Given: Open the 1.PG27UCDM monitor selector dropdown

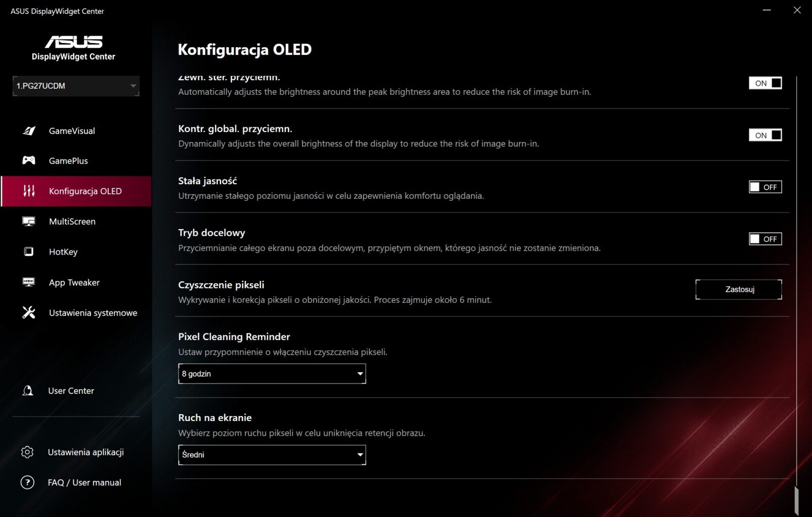Looking at the screenshot, I should point(76,86).
